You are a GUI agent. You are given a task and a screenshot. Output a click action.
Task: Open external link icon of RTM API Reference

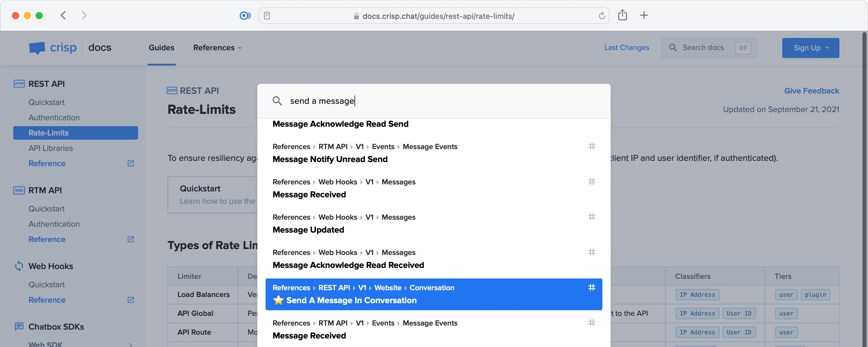(131, 239)
